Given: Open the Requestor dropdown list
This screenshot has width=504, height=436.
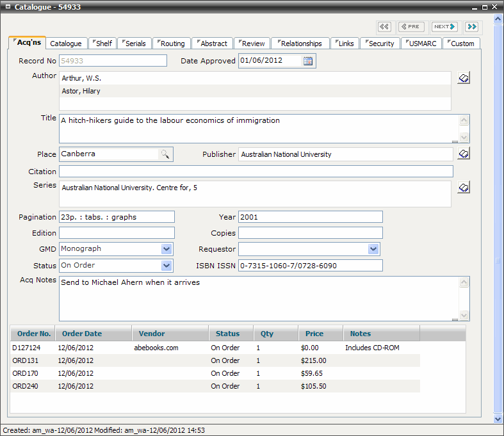Looking at the screenshot, I should pos(373,249).
